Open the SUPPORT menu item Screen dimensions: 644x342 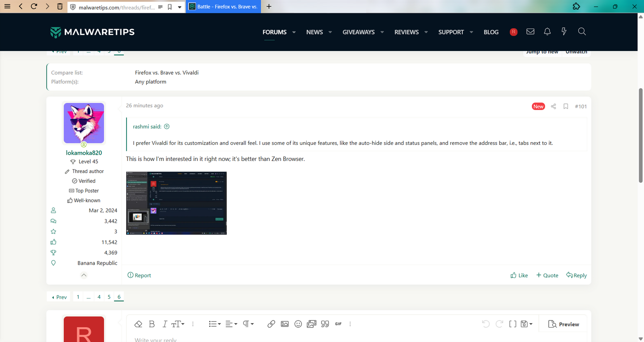point(451,32)
